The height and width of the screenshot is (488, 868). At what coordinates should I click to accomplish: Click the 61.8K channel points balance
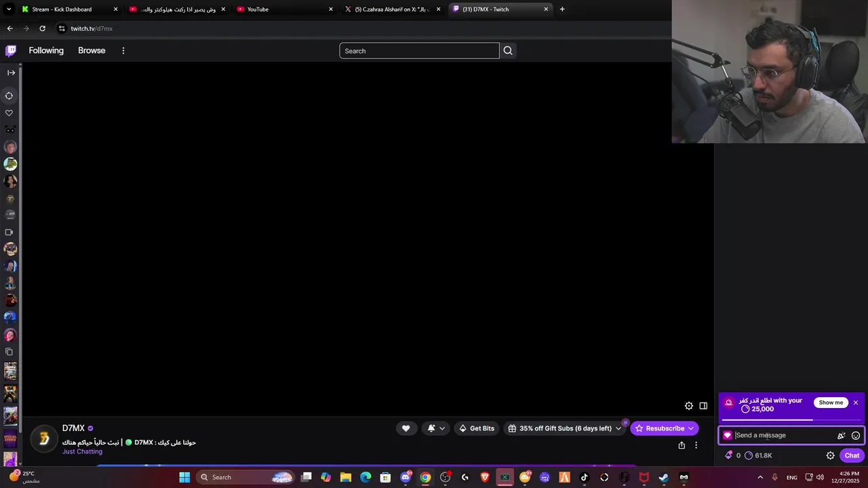click(758, 455)
